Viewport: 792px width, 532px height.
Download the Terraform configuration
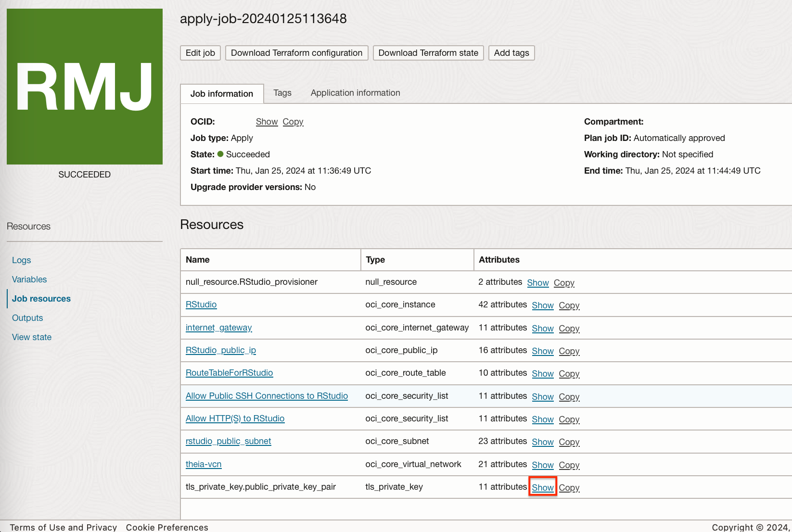click(297, 53)
